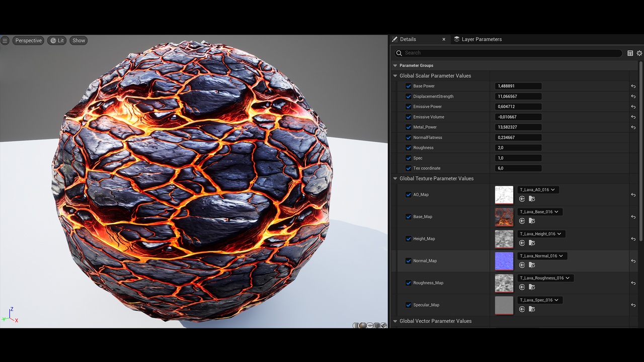The image size is (644, 362).
Task: Collapse Global Texture Parameter Values section
Action: click(x=395, y=178)
